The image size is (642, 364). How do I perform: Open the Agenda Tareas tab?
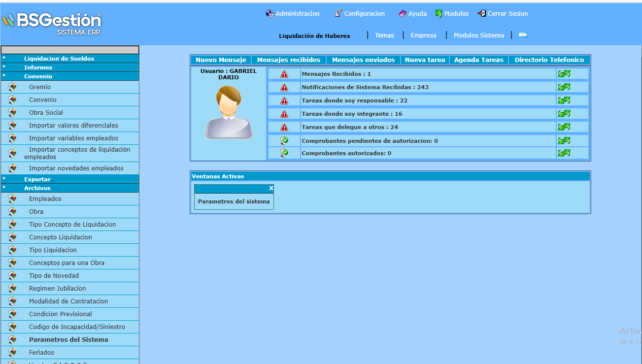(x=479, y=60)
